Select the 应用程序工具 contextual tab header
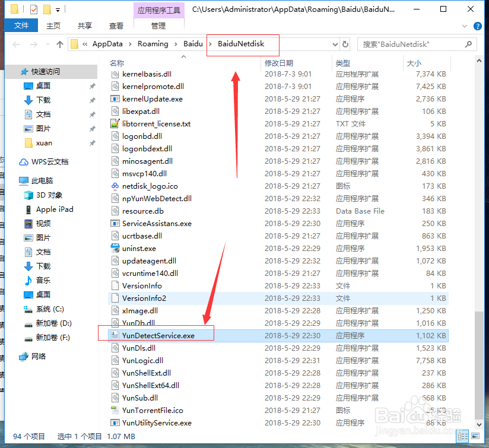The width and height of the screenshot is (489, 448). click(158, 10)
